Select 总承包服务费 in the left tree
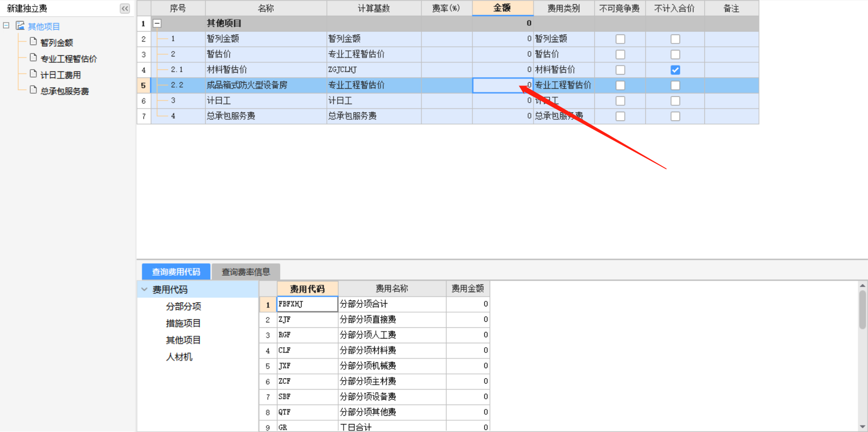The width and height of the screenshot is (868, 432). click(x=65, y=91)
